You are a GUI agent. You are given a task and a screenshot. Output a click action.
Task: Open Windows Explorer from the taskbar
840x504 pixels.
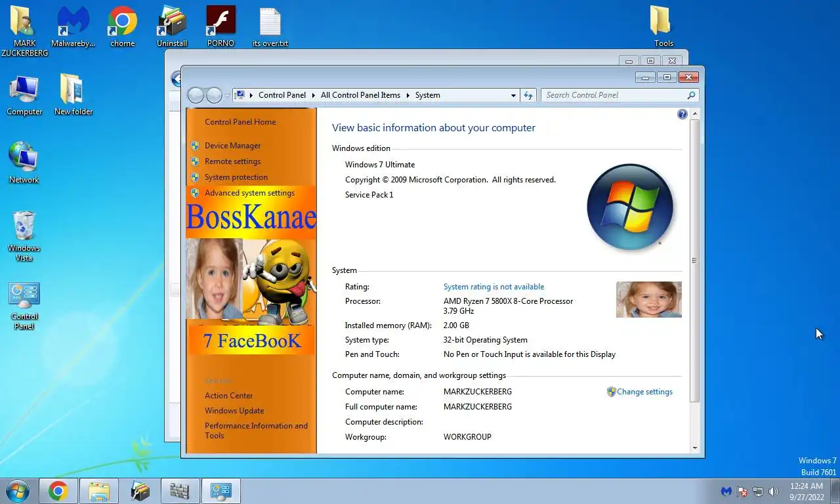coord(99,491)
